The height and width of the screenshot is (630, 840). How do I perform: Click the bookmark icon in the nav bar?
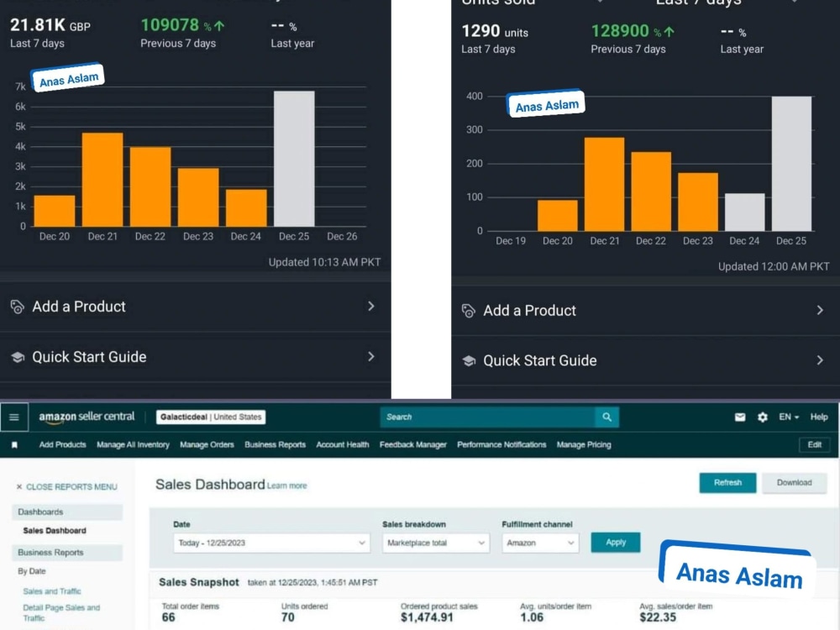(x=14, y=444)
